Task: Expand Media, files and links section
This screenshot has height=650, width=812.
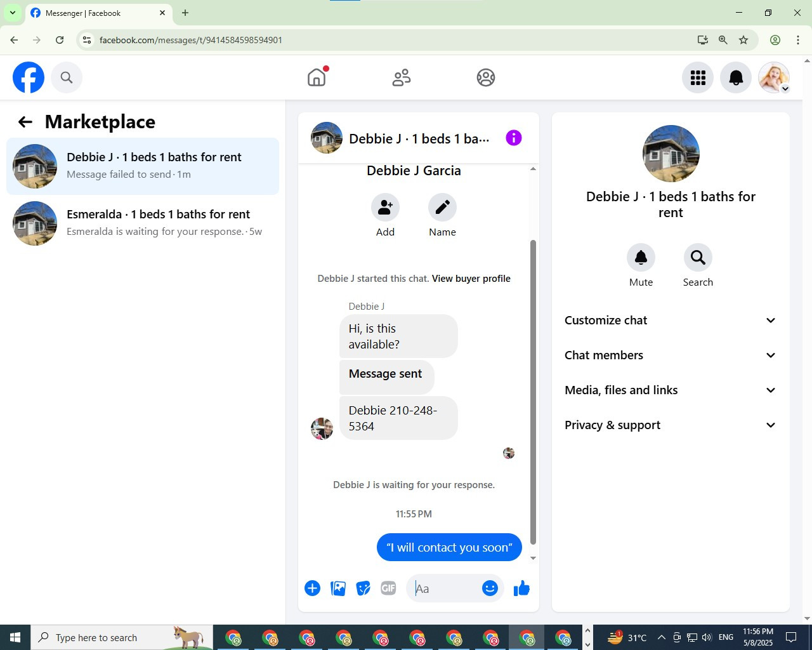Action: tap(671, 390)
